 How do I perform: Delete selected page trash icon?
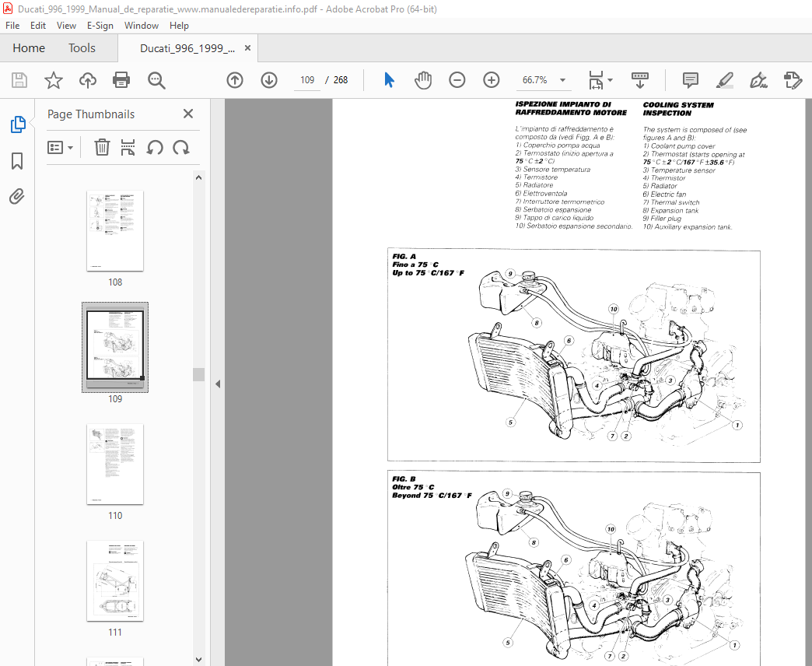[102, 148]
